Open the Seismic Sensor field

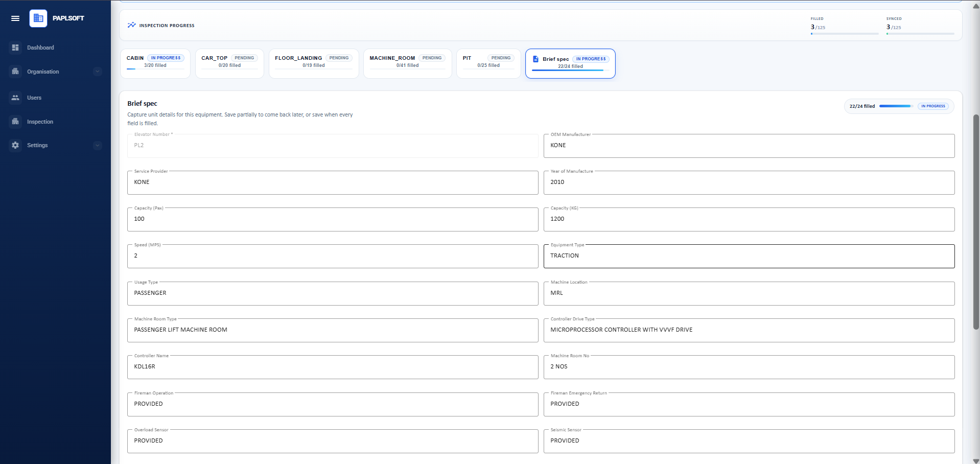pyautogui.click(x=749, y=441)
